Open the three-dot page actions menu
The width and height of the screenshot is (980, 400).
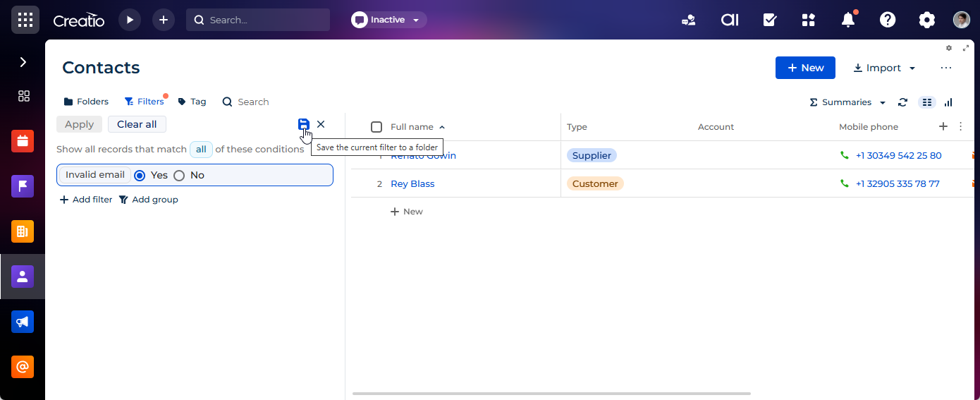946,68
